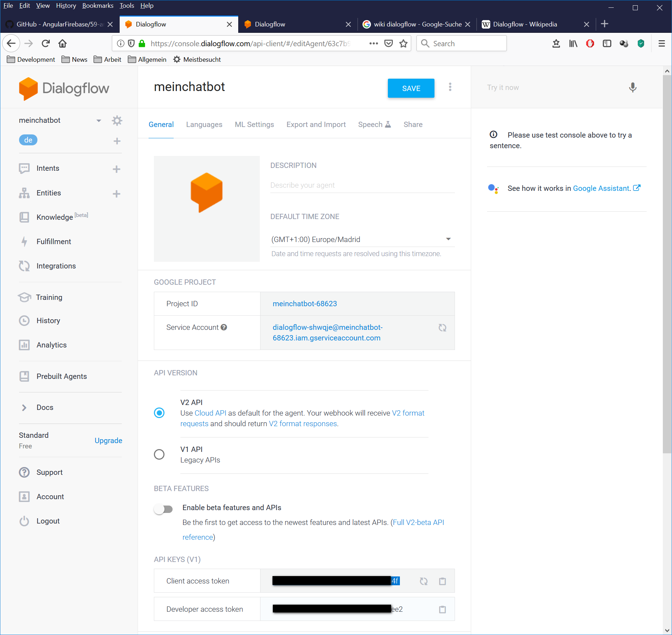Switch to the Languages tab

pyautogui.click(x=204, y=125)
